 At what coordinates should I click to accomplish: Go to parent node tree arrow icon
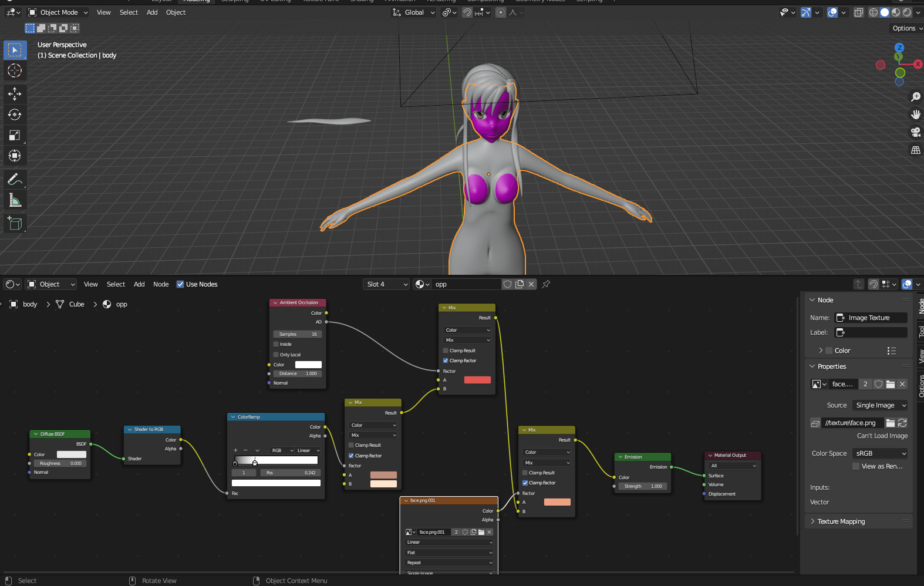tap(859, 284)
